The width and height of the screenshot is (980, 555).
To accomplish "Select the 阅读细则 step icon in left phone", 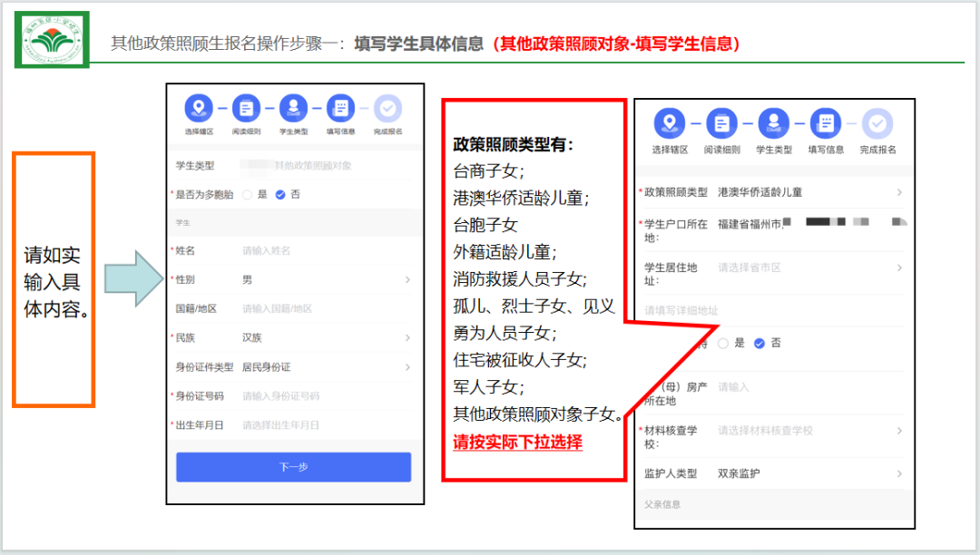I will (246, 108).
